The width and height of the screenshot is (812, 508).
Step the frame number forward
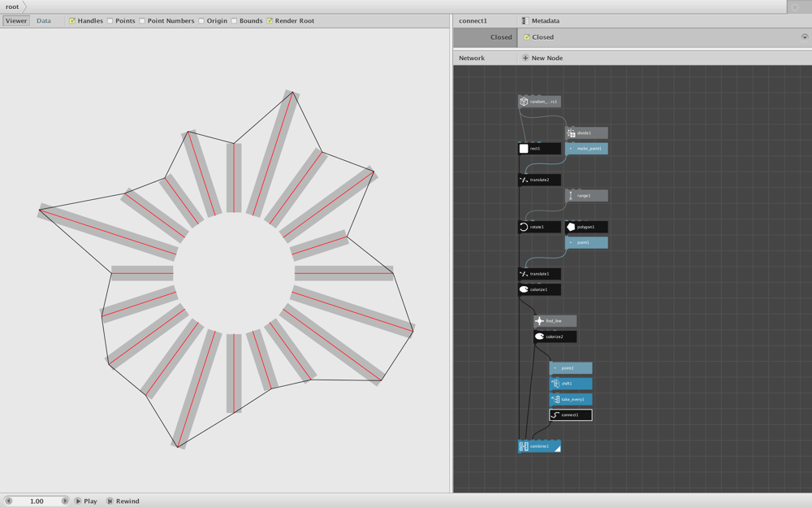point(65,501)
